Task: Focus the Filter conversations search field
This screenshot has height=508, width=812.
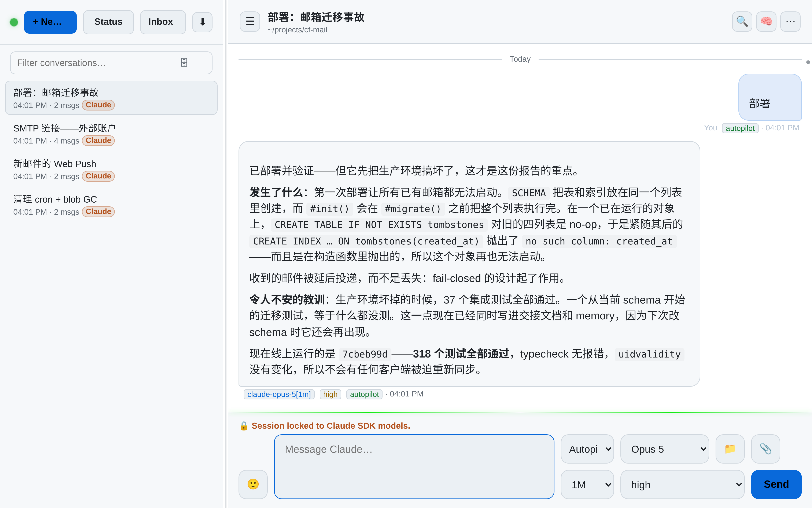Action: coord(111,63)
